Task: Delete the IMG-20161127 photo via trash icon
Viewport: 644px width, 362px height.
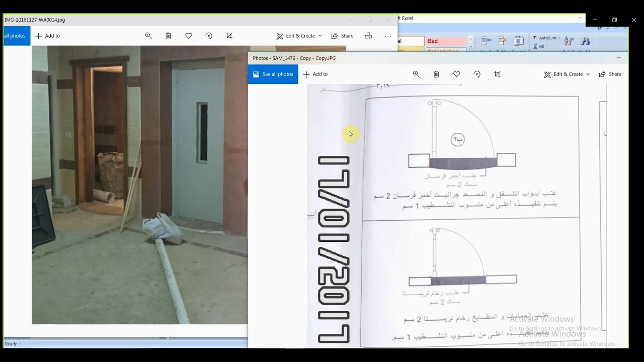Action: pyautogui.click(x=169, y=36)
